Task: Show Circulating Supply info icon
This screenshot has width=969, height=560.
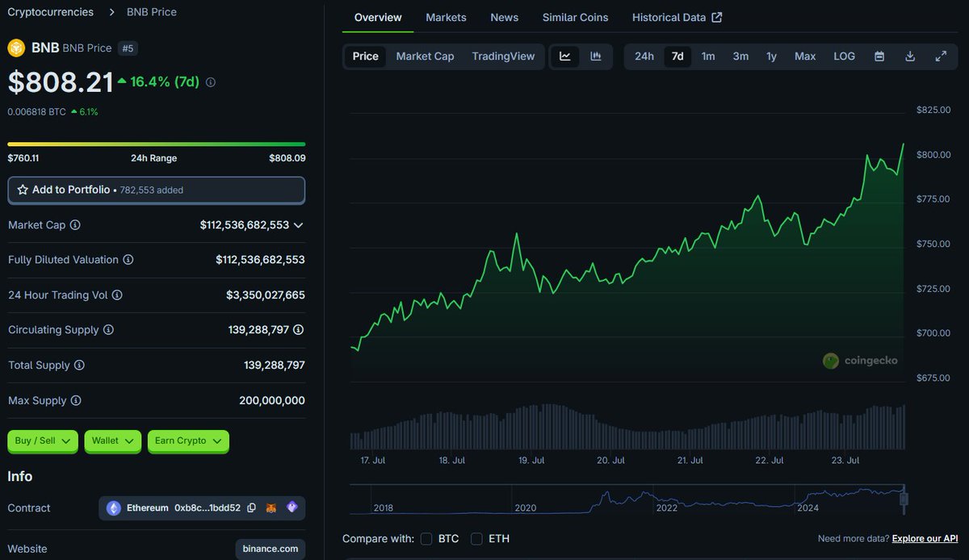Action: (x=108, y=330)
